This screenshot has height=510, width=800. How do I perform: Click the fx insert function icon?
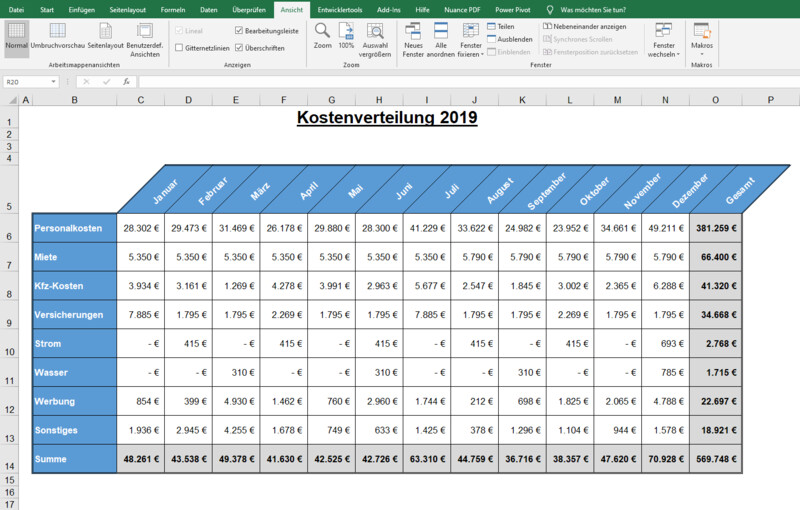click(126, 82)
